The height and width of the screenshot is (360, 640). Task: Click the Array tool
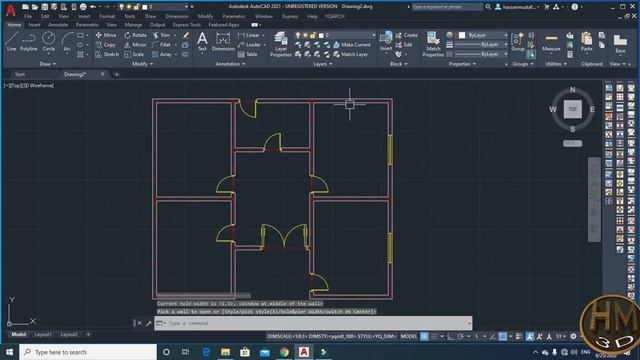(162, 54)
